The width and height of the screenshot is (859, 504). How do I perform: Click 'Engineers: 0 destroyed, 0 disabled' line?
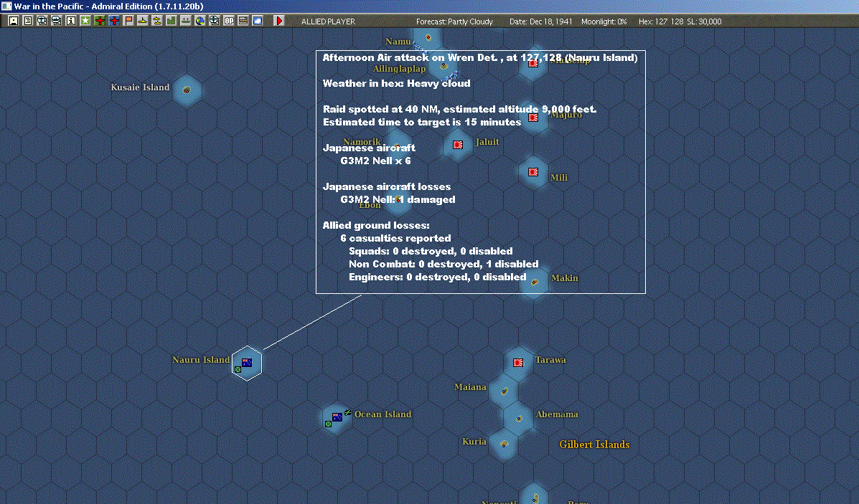click(x=438, y=277)
